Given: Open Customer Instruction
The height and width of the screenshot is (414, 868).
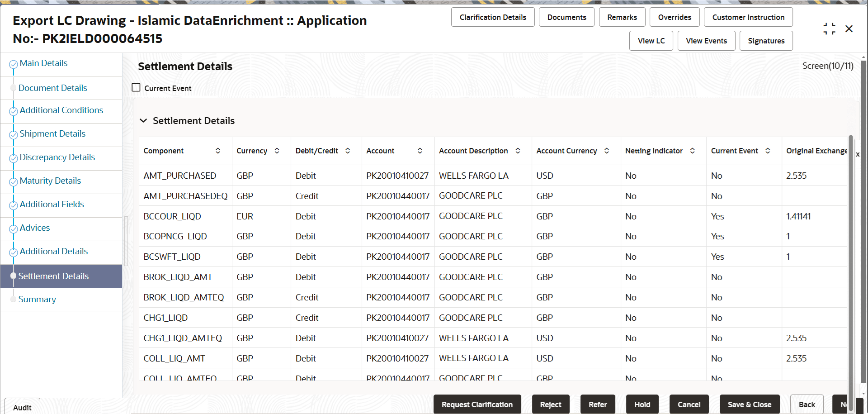Looking at the screenshot, I should [x=748, y=17].
